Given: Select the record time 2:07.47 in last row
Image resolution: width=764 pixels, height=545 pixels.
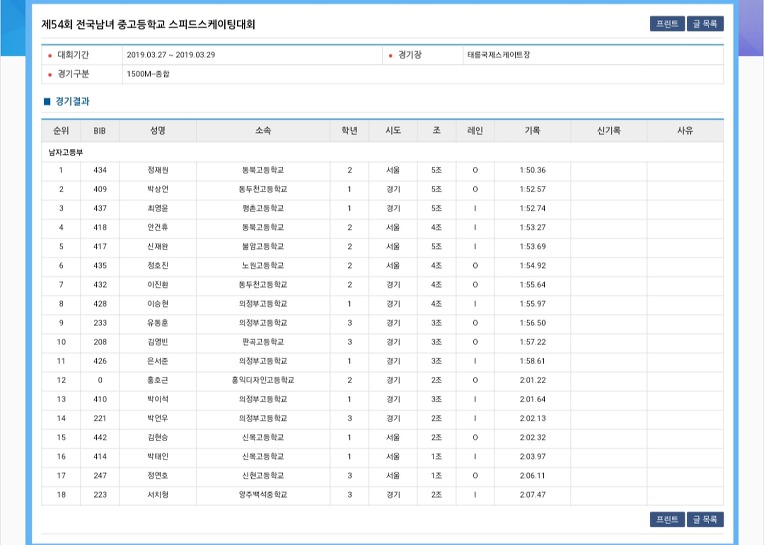Looking at the screenshot, I should (x=533, y=494).
